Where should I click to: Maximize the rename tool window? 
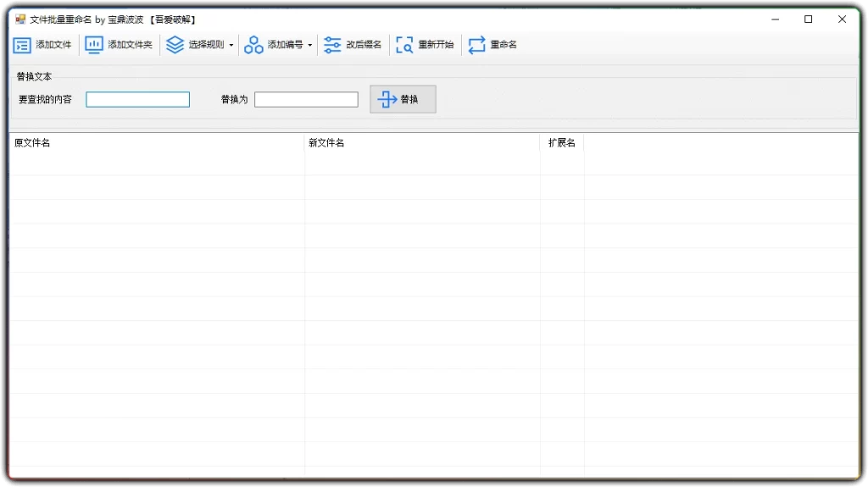[x=808, y=19]
